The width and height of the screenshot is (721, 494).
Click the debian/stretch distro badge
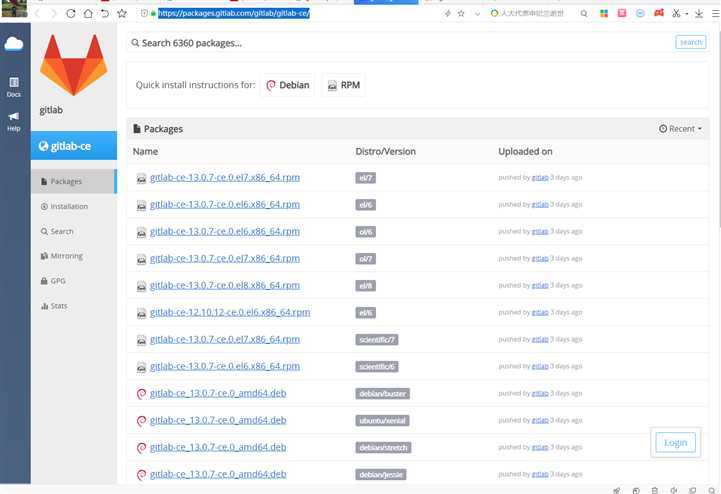click(x=383, y=448)
